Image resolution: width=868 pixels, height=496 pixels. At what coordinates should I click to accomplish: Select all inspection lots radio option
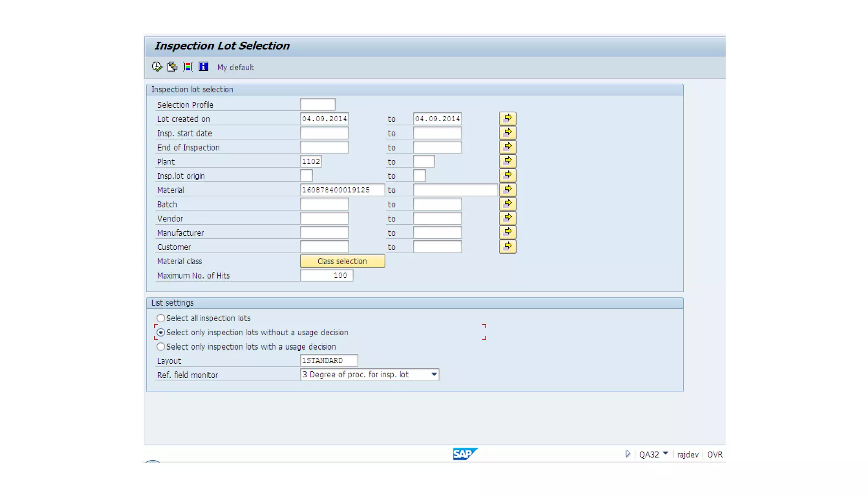(x=161, y=318)
